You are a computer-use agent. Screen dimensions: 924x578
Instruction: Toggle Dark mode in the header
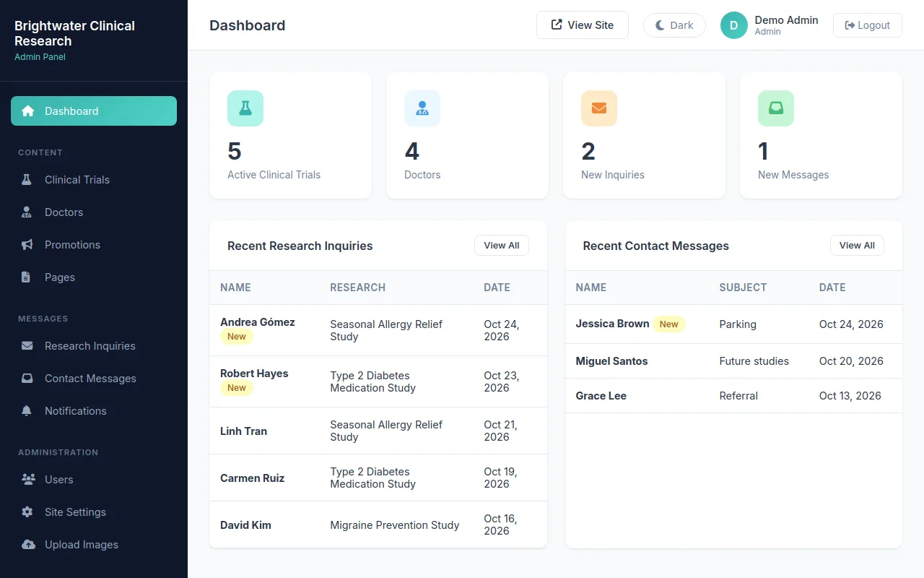674,25
